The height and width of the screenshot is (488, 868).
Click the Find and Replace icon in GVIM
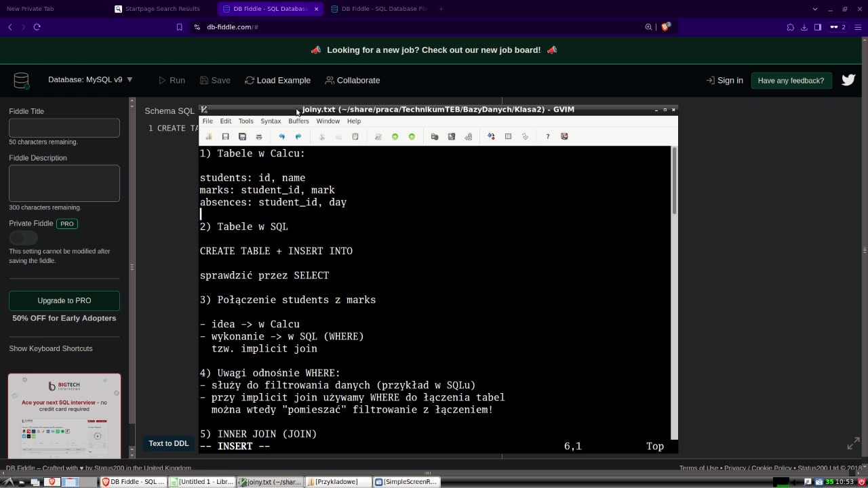(378, 136)
